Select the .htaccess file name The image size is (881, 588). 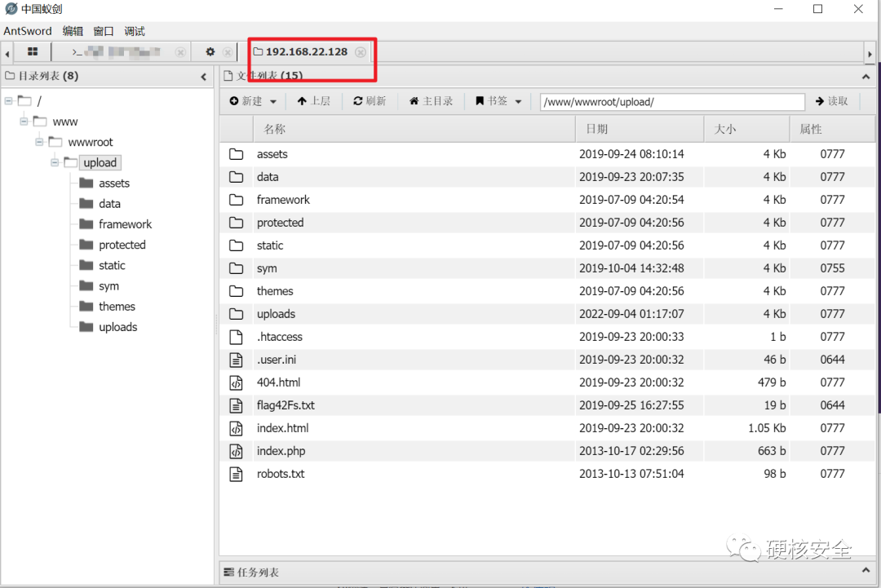click(279, 337)
